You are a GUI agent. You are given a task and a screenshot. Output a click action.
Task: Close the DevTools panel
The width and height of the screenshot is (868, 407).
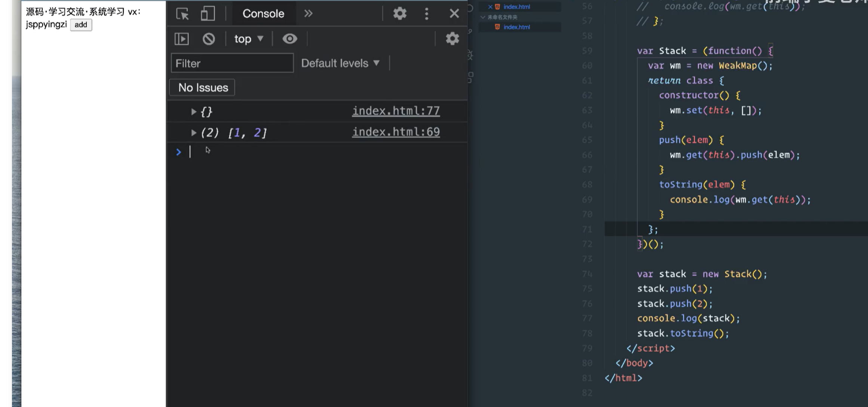pyautogui.click(x=454, y=14)
